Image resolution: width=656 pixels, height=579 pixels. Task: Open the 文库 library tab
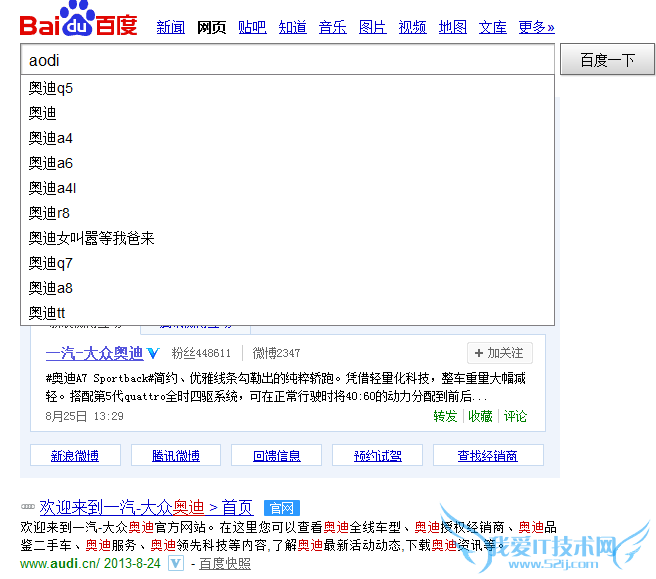(492, 27)
